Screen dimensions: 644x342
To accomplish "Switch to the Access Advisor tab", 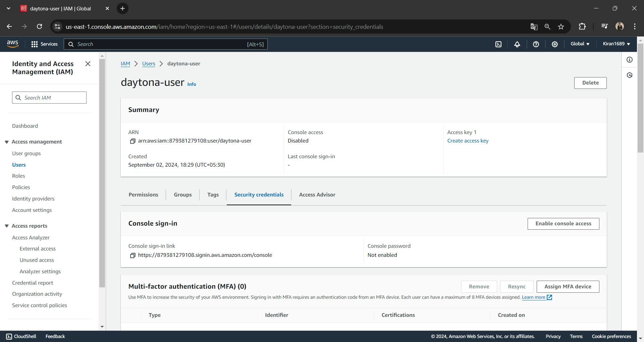I will 317,195.
